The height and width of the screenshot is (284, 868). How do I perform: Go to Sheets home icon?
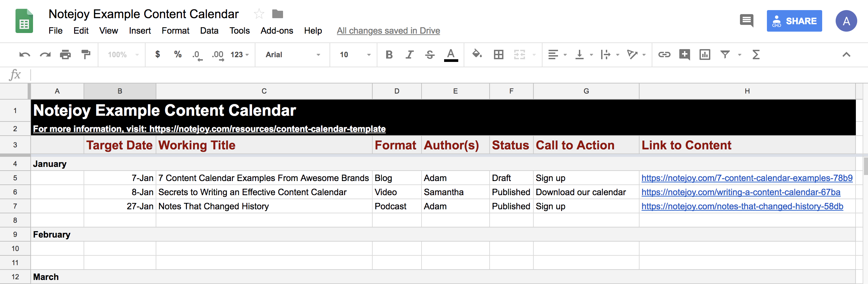pos(24,21)
